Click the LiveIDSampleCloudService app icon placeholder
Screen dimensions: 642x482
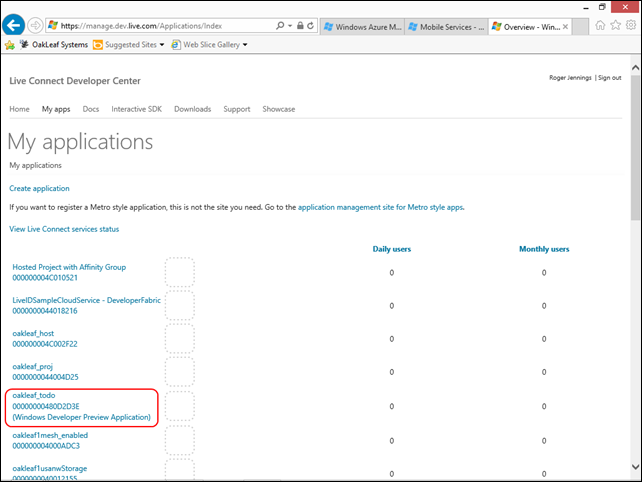pyautogui.click(x=180, y=305)
